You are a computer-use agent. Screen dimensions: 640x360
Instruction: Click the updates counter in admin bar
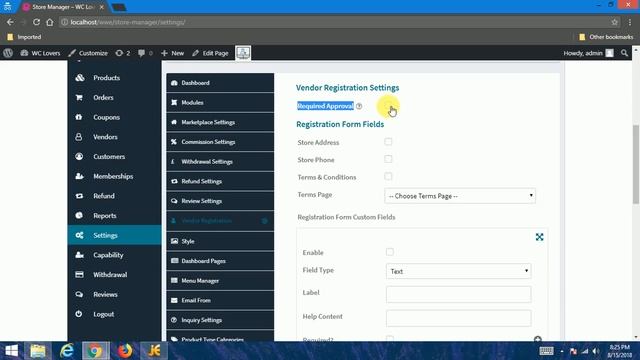[123, 53]
